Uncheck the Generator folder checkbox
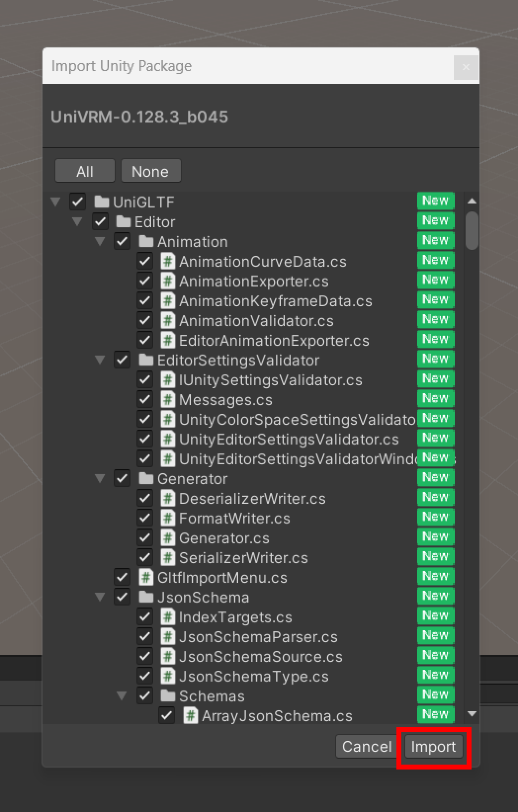This screenshot has height=812, width=518. [122, 478]
